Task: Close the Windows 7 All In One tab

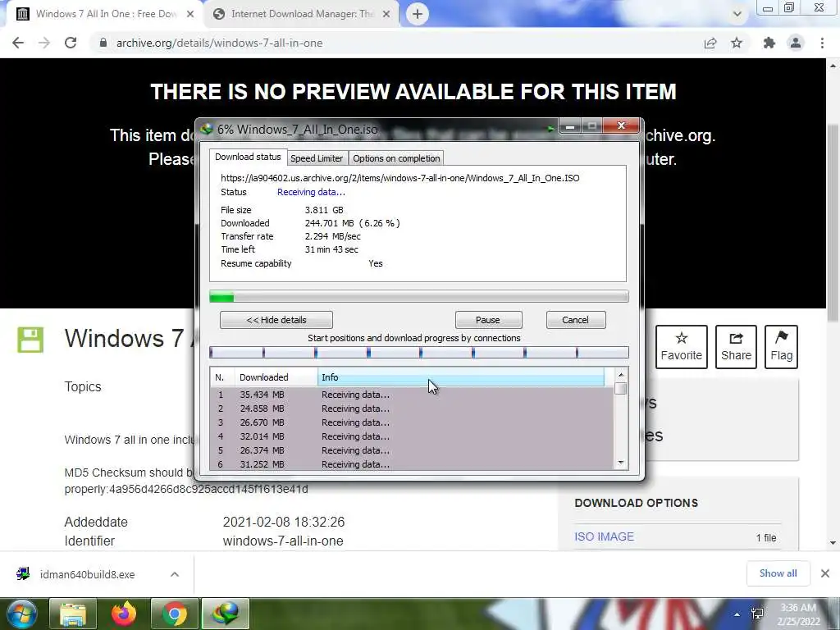Action: point(190,14)
